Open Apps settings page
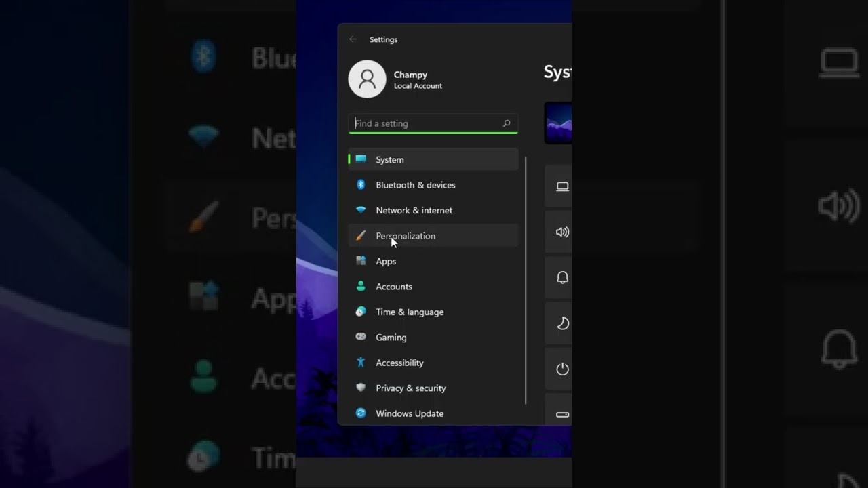 tap(433, 261)
